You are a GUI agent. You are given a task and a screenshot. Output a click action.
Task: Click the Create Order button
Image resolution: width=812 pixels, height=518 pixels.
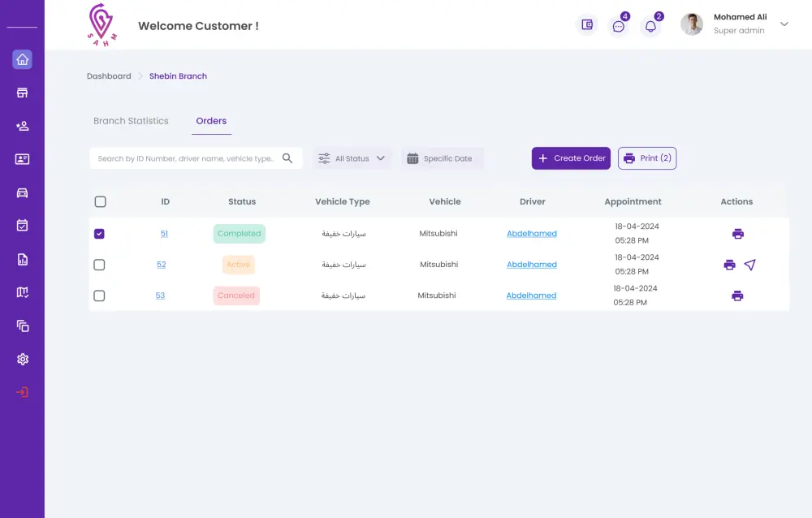tap(571, 158)
